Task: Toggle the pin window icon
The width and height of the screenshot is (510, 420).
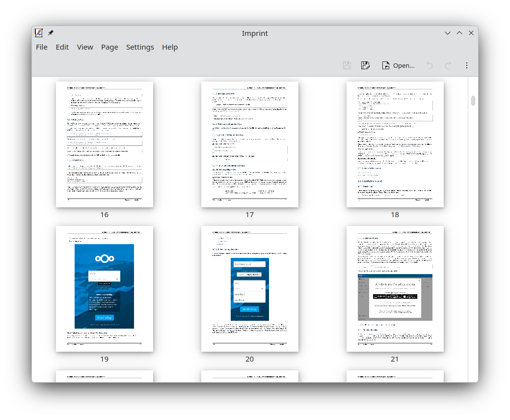Action: pos(51,33)
